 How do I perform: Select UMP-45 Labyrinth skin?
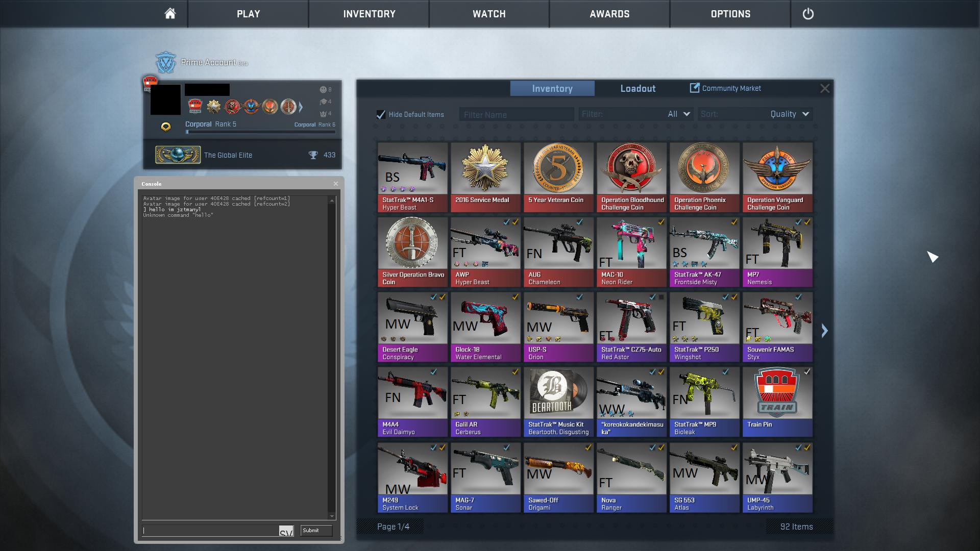[777, 478]
